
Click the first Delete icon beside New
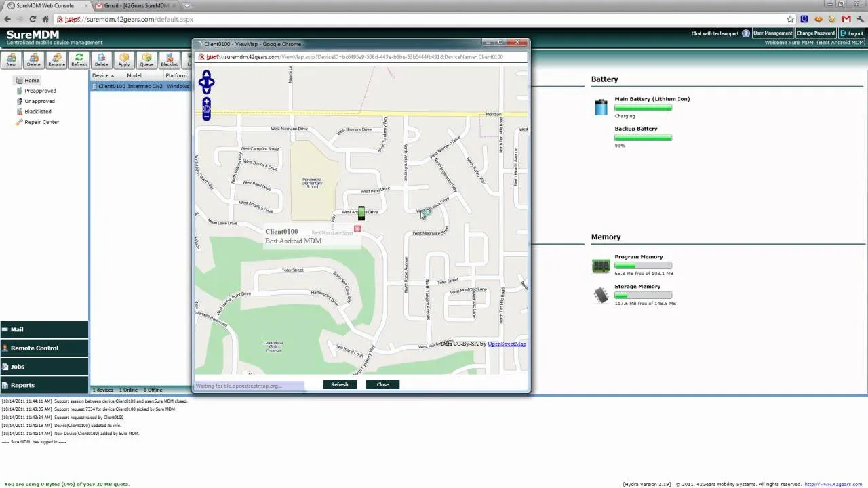(33, 60)
